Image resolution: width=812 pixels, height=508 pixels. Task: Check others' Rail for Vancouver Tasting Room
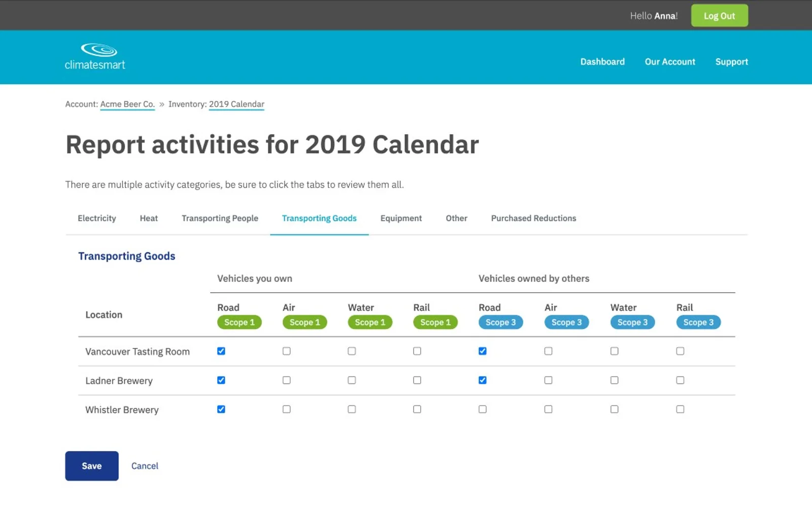(681, 351)
